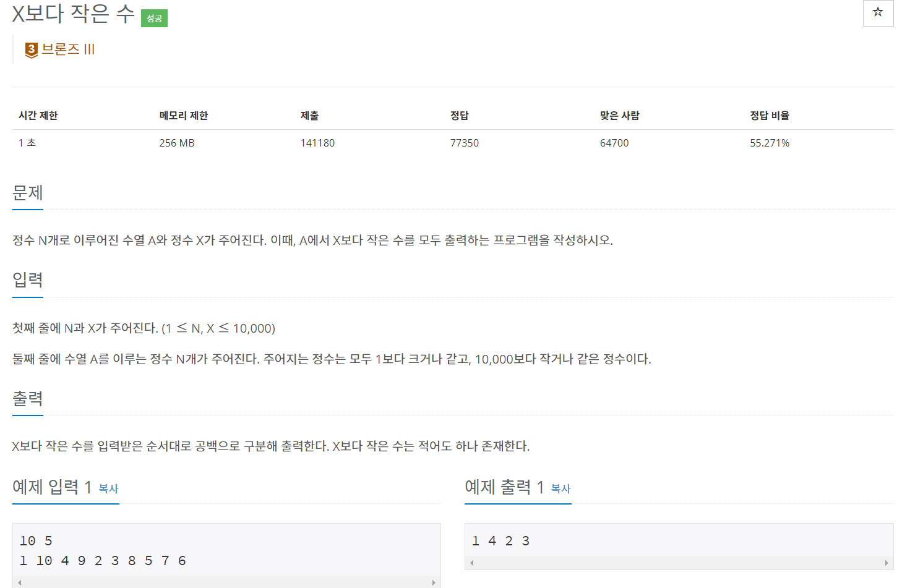897x588 pixels.
Task: Click the '제출' column header
Action: tap(309, 116)
